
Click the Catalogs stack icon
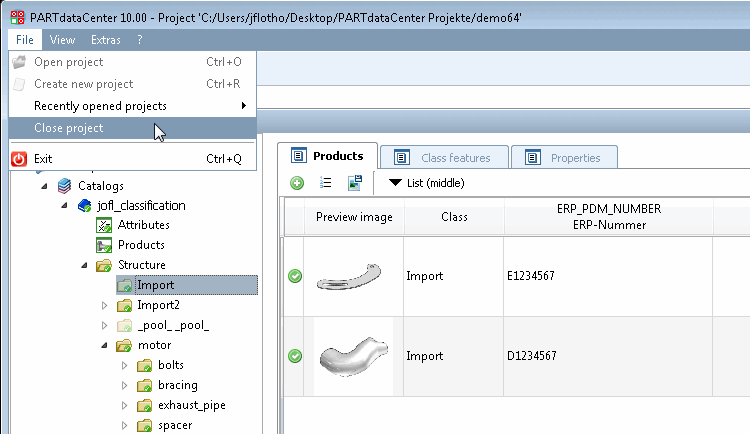pyautogui.click(x=65, y=186)
